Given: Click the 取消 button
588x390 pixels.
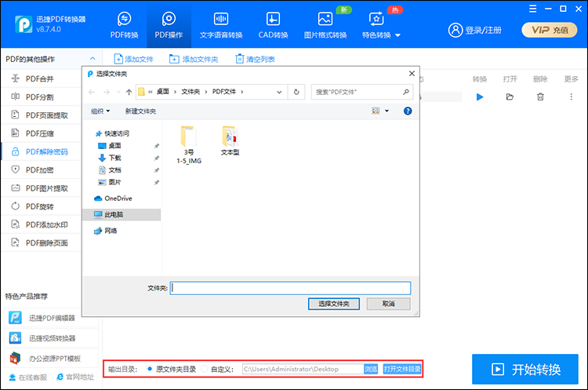Looking at the screenshot, I should click(x=389, y=304).
